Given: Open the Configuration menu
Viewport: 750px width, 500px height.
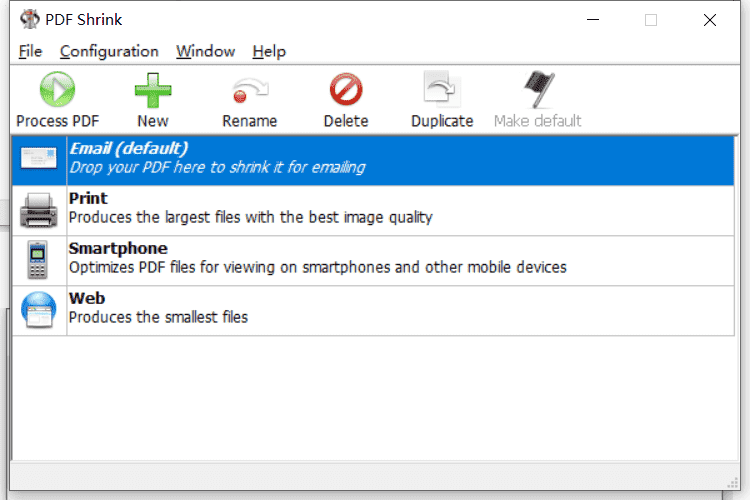Looking at the screenshot, I should tap(109, 51).
